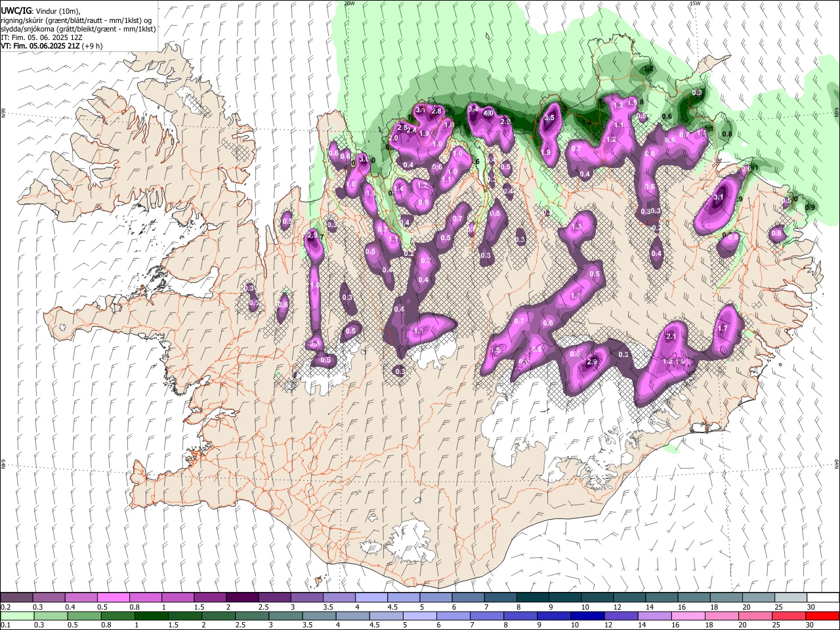
Task: Click the "VT: Fim. 05.06.2025 21Z (+9 h)" line
Action: pos(52,46)
